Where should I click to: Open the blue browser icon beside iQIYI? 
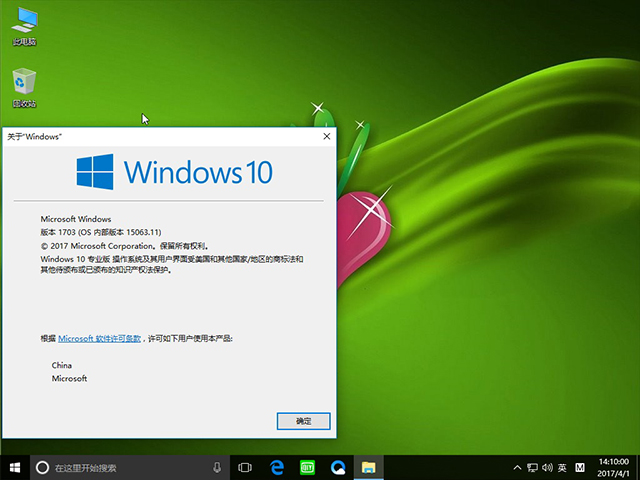338,467
